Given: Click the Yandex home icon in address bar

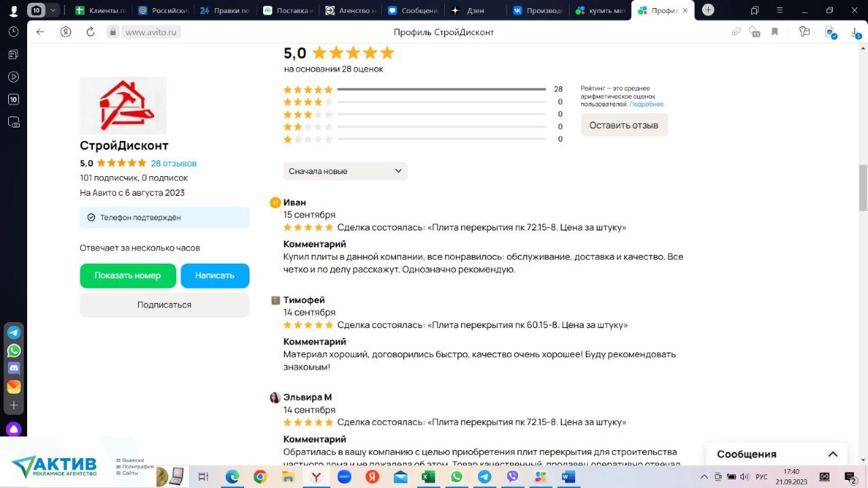Looking at the screenshot, I should 66,32.
